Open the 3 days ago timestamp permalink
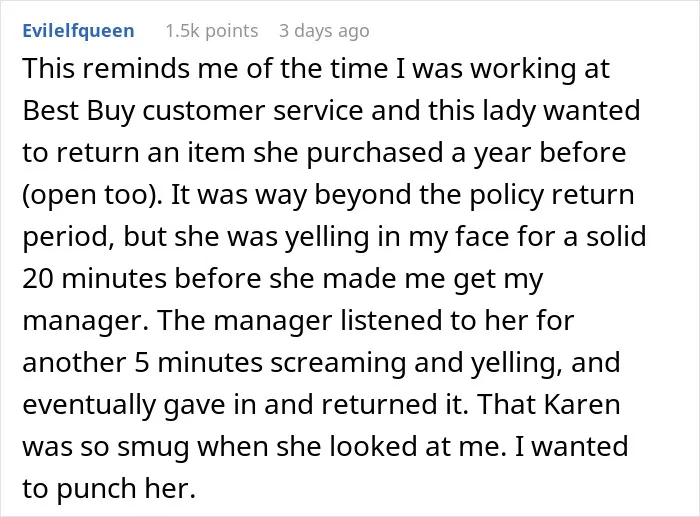The width and height of the screenshot is (700, 517). point(324,31)
